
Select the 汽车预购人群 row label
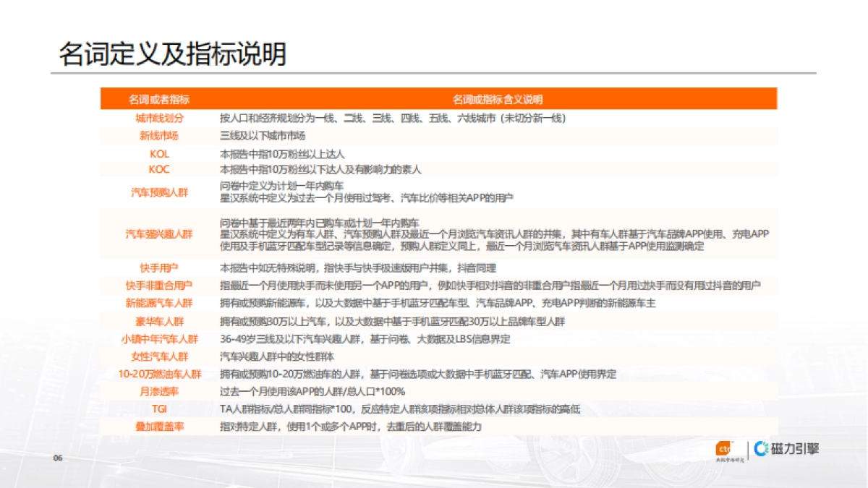[160, 194]
